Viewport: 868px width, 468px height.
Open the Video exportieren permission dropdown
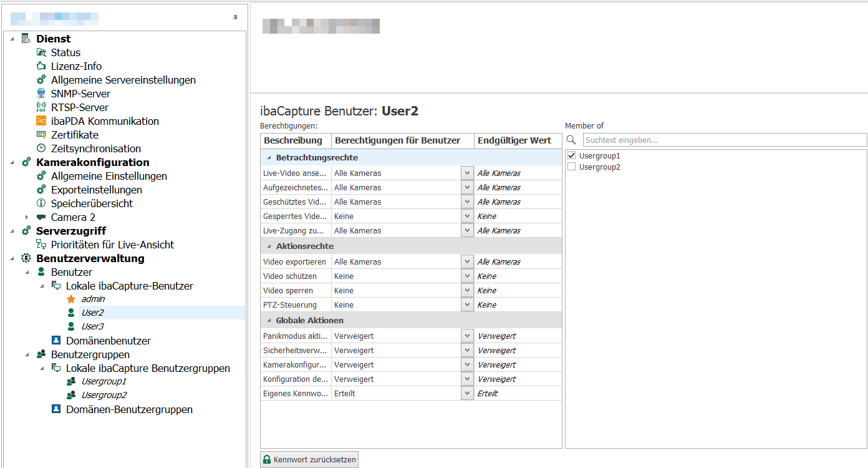467,261
